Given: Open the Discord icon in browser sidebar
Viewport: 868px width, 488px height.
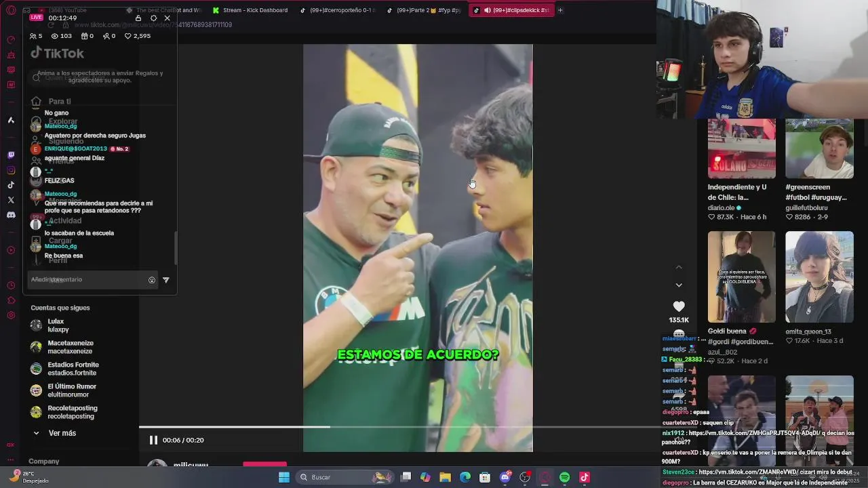Looking at the screenshot, I should point(11,215).
